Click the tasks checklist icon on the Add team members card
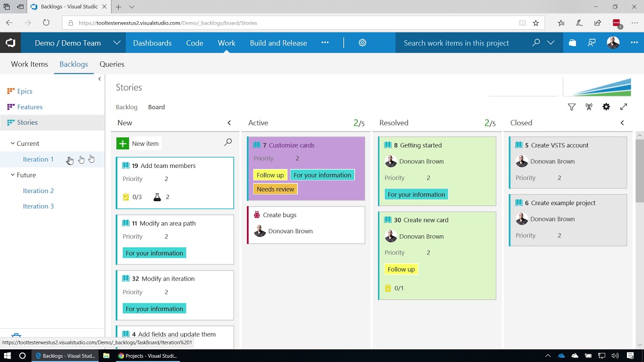Image resolution: width=644 pixels, height=362 pixels. pos(126,197)
